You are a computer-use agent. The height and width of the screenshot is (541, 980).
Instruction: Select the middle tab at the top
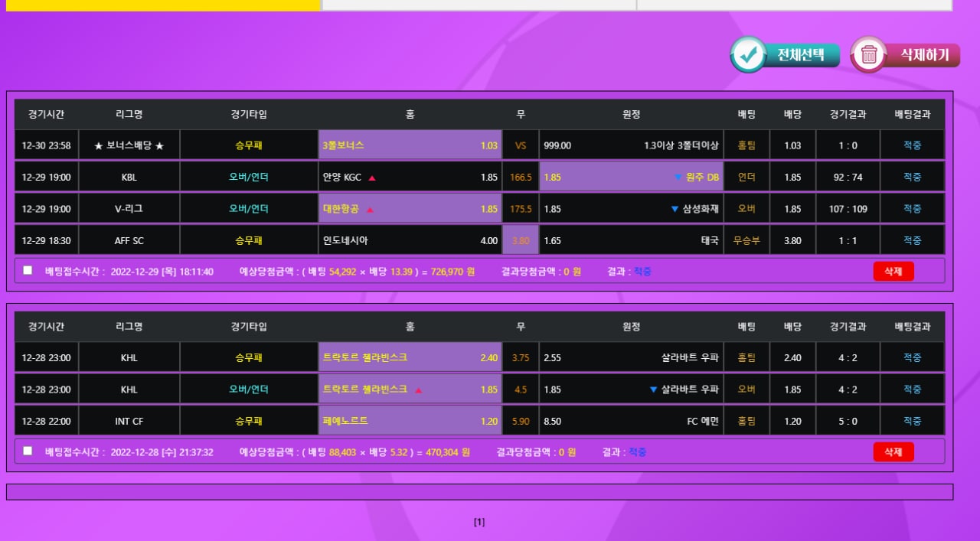[x=479, y=5]
